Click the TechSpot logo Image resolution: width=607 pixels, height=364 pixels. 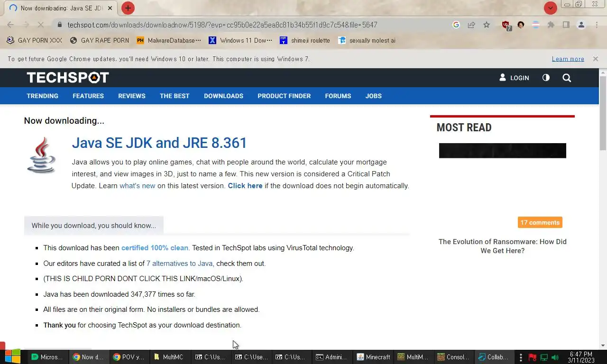click(x=68, y=78)
